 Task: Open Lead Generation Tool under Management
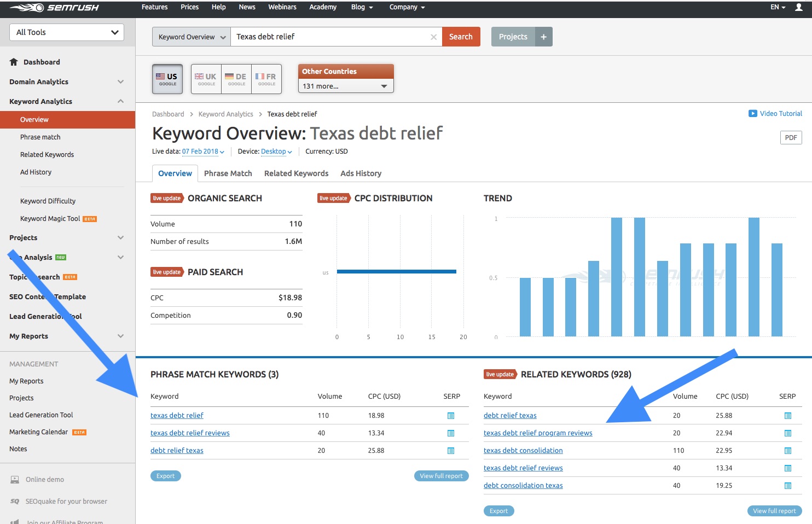point(41,415)
